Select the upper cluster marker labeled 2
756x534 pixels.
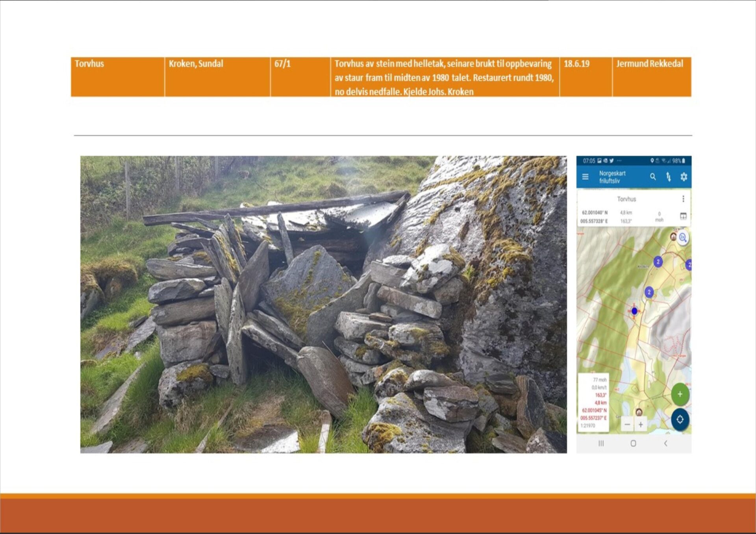[x=658, y=262]
